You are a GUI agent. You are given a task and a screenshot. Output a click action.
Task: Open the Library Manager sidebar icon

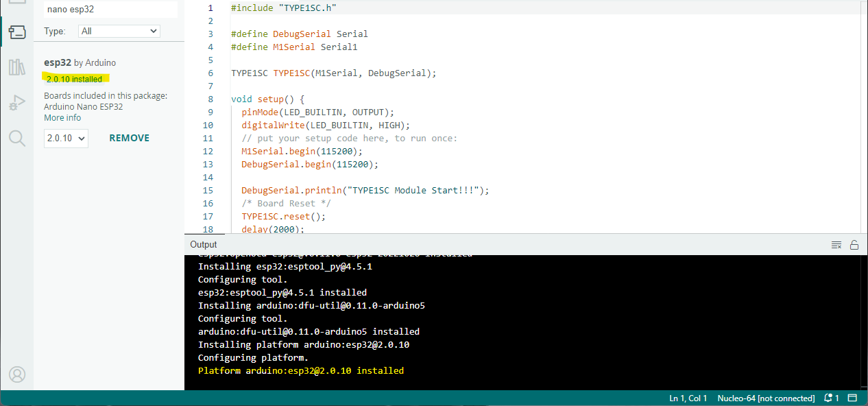[x=16, y=67]
